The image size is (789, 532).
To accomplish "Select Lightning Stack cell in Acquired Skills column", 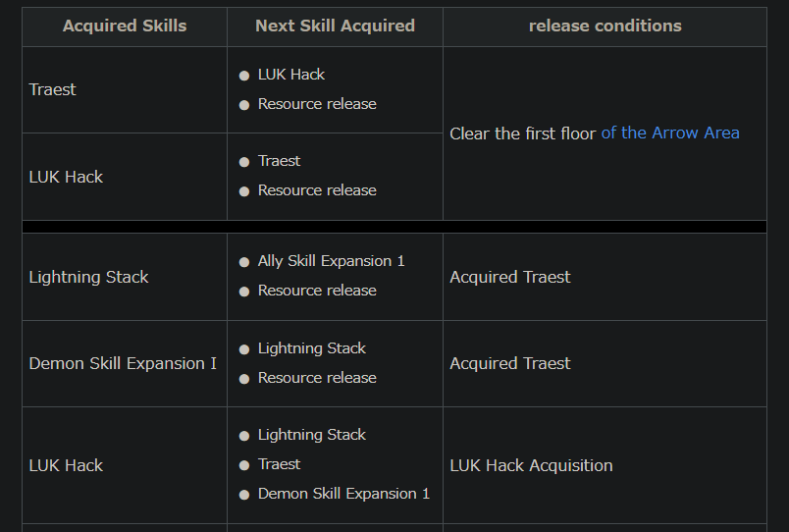I will [88, 277].
